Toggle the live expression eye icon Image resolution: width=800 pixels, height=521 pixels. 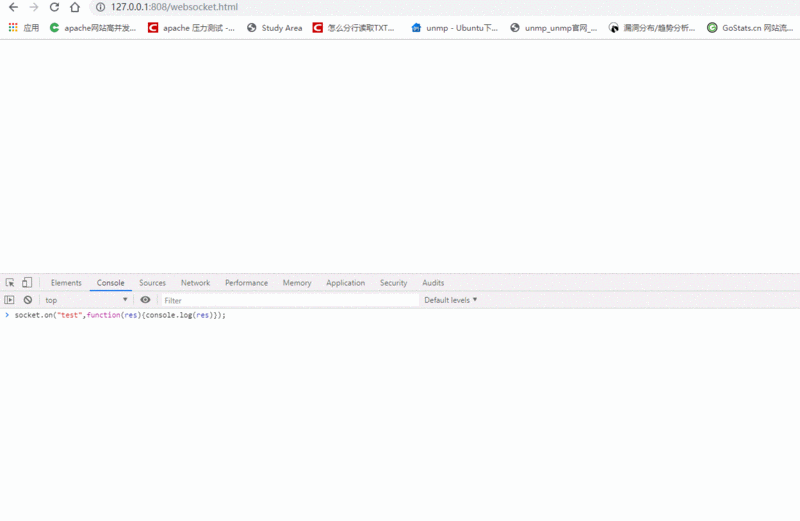pyautogui.click(x=145, y=300)
